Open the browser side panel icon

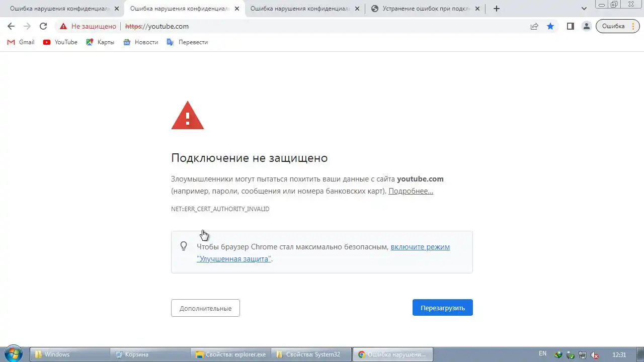tap(570, 26)
